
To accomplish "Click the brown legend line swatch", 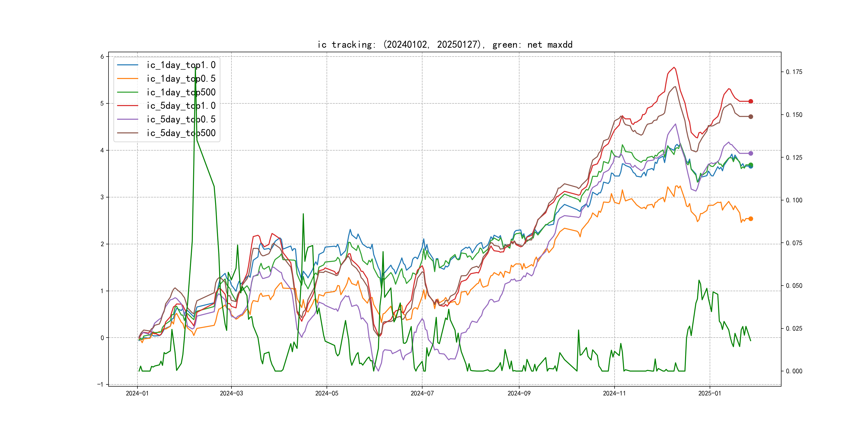I will [x=127, y=133].
